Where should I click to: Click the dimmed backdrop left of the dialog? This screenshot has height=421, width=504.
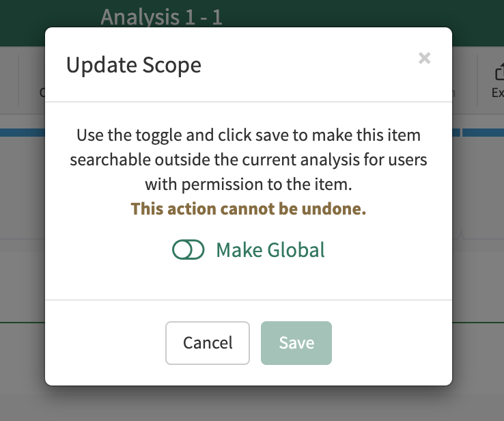22,273
